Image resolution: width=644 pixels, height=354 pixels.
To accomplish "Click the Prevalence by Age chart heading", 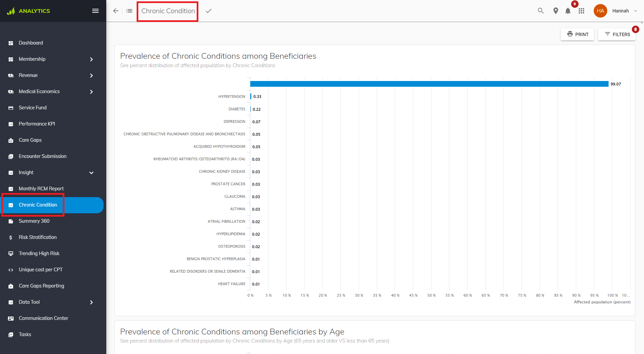I will coord(232,332).
